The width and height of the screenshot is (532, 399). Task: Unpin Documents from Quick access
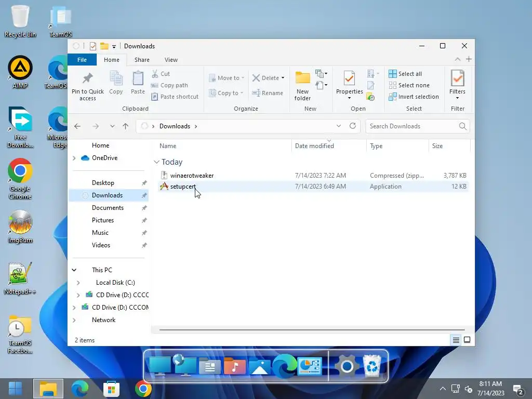pos(144,208)
